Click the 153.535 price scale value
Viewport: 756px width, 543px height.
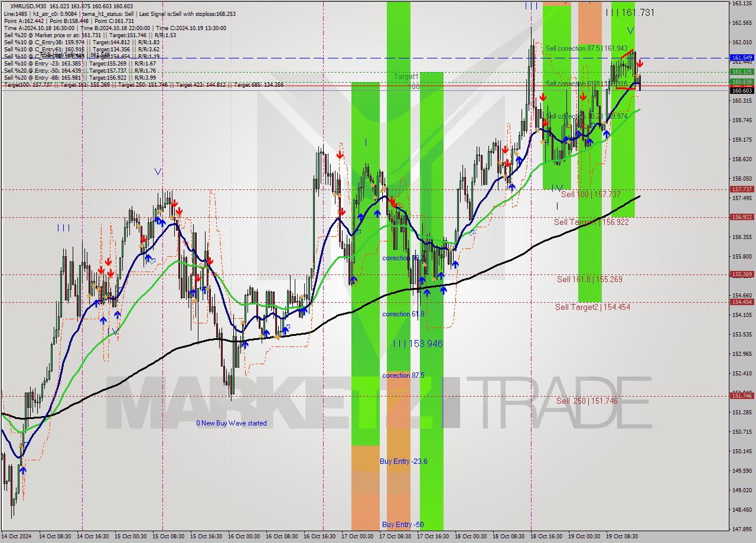(x=742, y=335)
